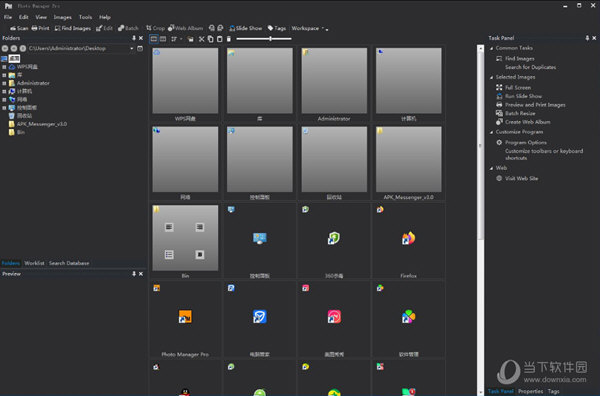Click the paste clipboard icon

tap(220, 39)
